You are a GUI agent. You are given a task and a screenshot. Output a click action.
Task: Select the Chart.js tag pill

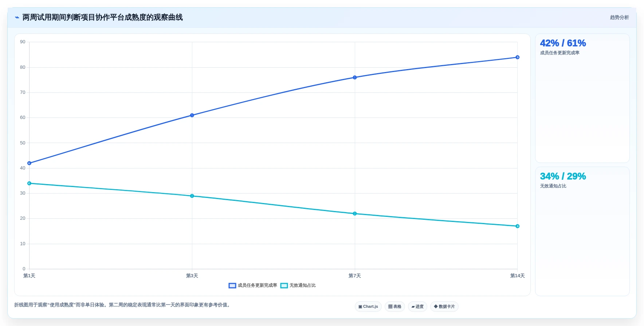tap(368, 307)
